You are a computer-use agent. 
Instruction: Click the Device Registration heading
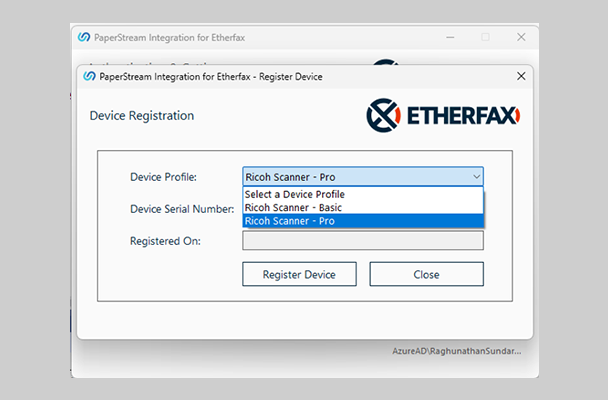click(142, 116)
